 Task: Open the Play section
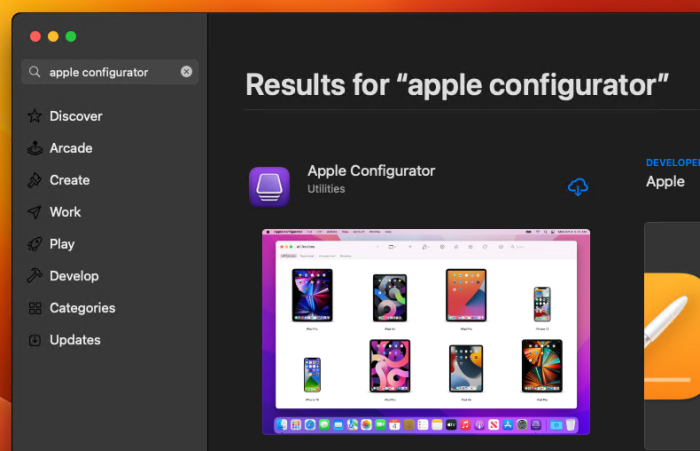(62, 244)
